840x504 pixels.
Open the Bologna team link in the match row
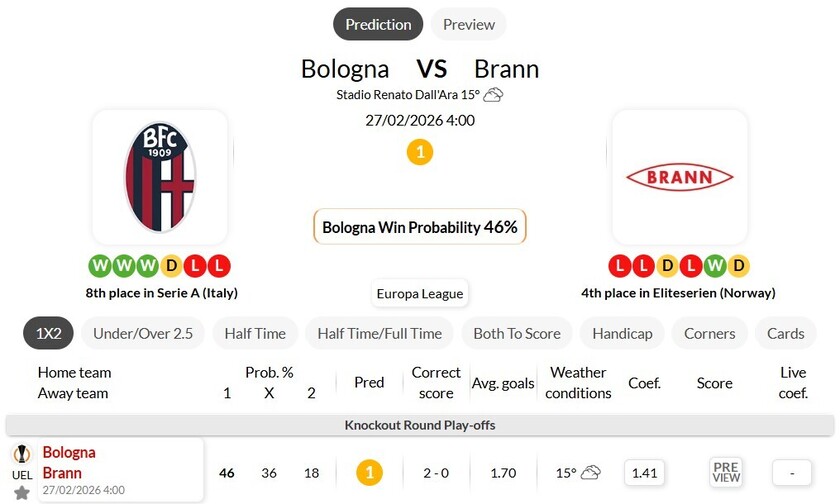[x=69, y=453]
